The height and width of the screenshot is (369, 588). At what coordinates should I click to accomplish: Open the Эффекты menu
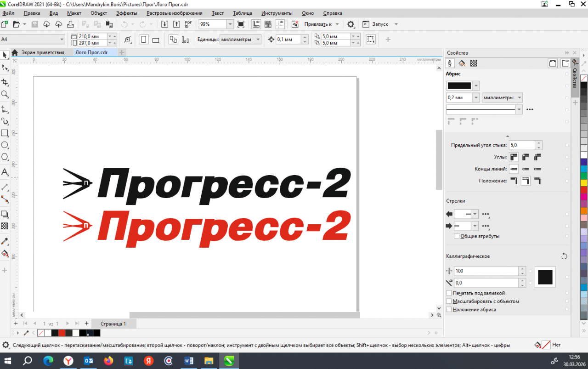pos(126,13)
